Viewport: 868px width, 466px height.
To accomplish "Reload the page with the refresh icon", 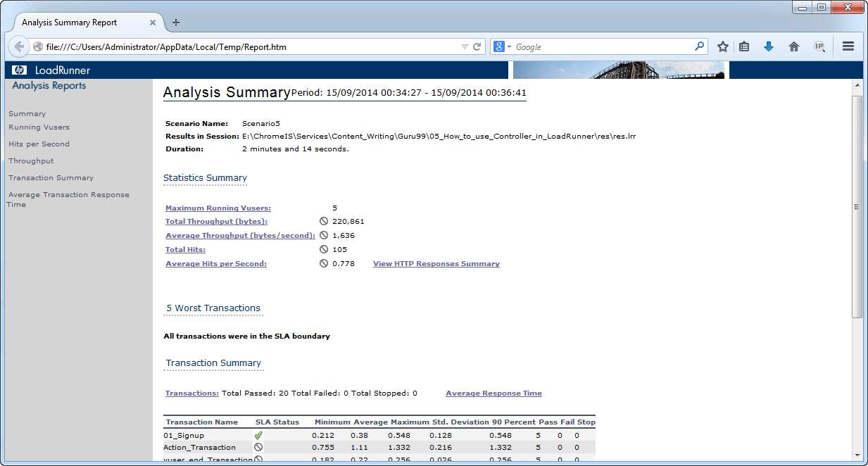I will (x=477, y=47).
